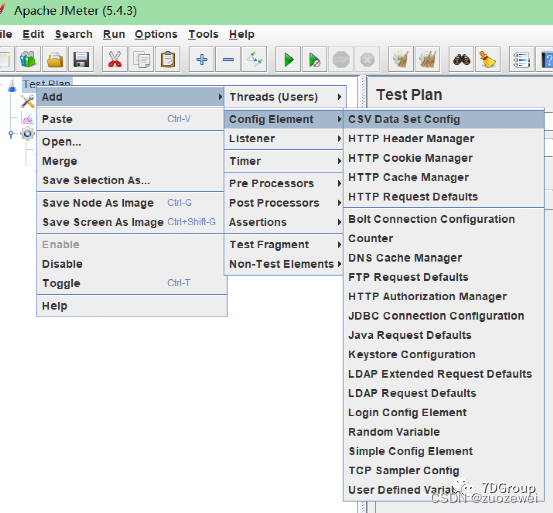Clear all results with double broom icon
The image size is (553, 513).
[x=427, y=59]
